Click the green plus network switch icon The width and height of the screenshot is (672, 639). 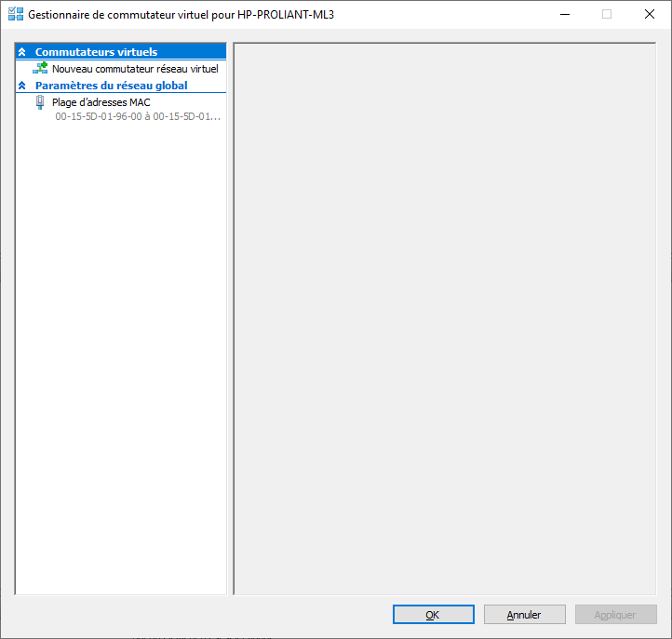(x=41, y=68)
